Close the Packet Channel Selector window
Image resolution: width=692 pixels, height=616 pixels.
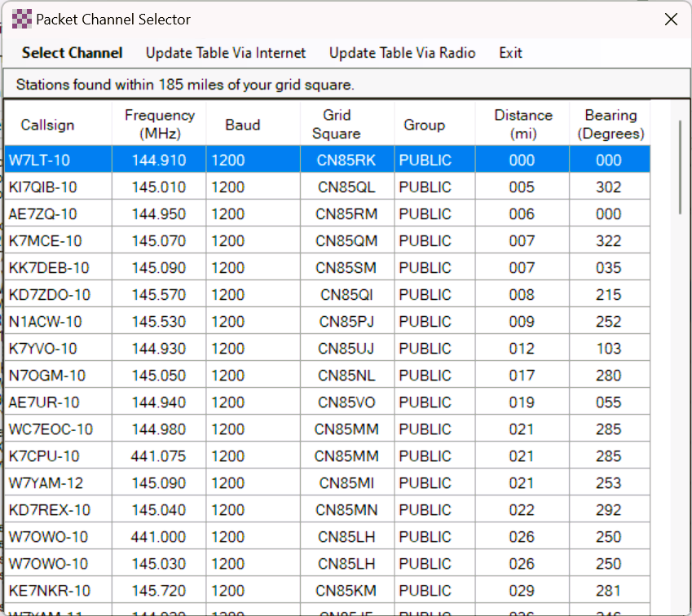[671, 19]
